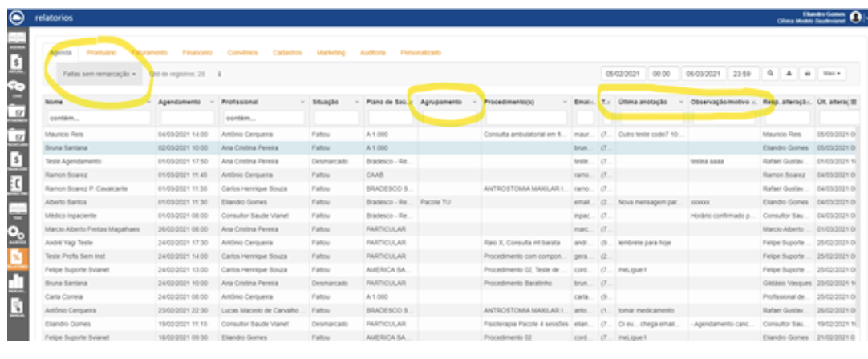Image resolution: width=868 pixels, height=359 pixels.
Task: Select the Teste Agendamento row name
Action: click(x=73, y=162)
